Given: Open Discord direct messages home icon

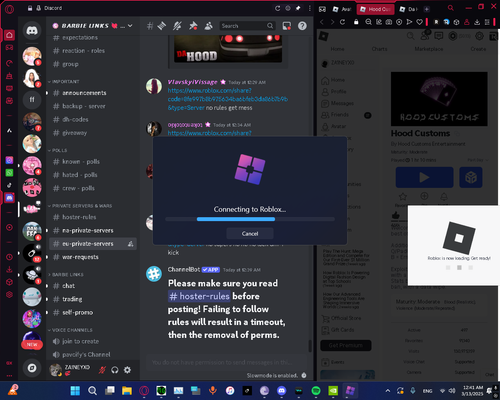Looking at the screenshot, I should [32, 31].
